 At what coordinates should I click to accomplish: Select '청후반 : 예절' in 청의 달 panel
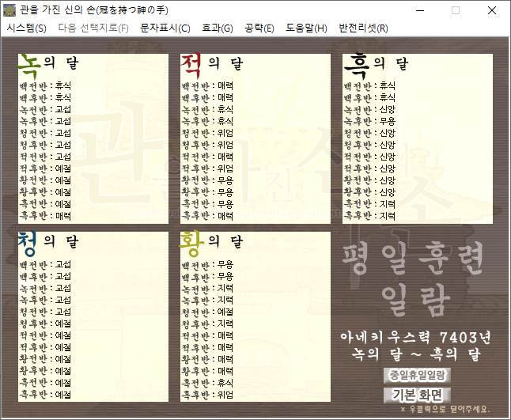(x=45, y=324)
